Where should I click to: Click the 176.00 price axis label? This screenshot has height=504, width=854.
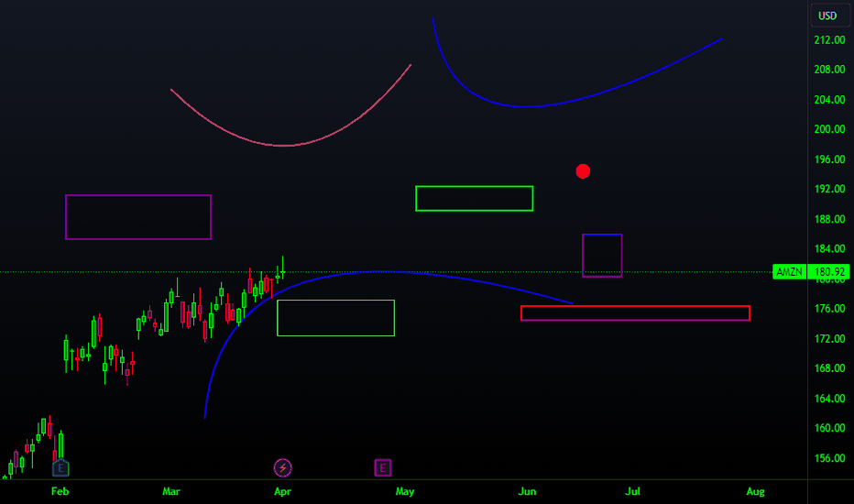pyautogui.click(x=829, y=309)
